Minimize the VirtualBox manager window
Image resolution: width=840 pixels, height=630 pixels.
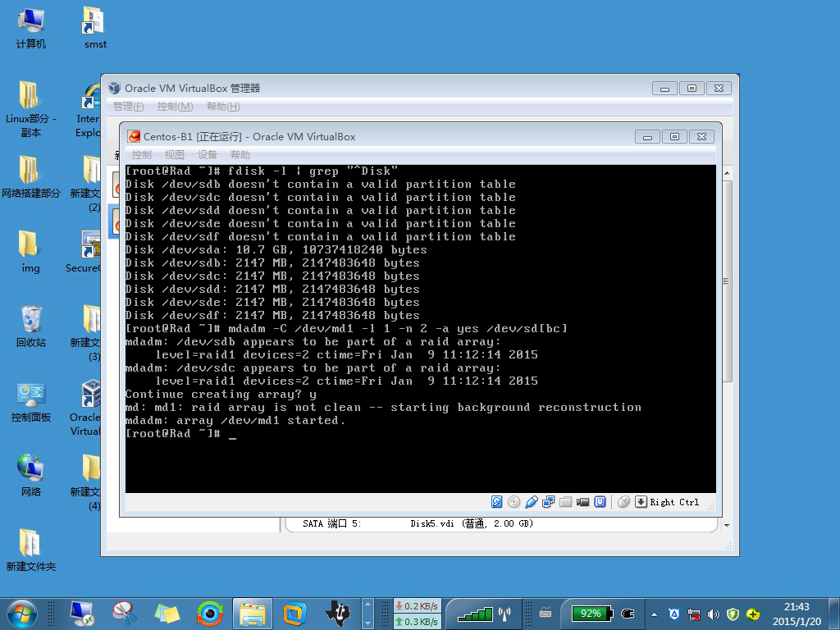tap(664, 89)
